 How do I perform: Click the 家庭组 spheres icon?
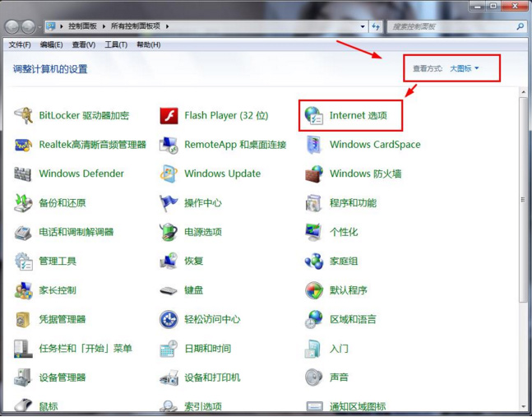click(314, 262)
